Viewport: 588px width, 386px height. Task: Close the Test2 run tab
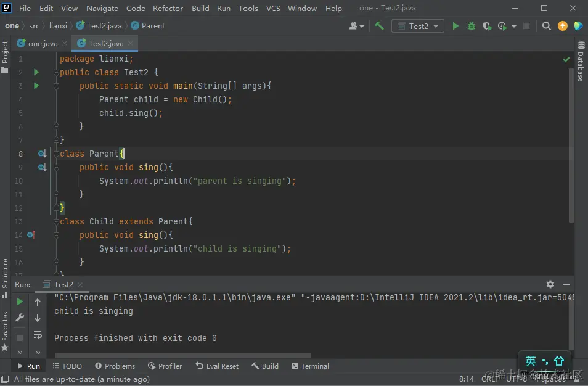[80, 285]
